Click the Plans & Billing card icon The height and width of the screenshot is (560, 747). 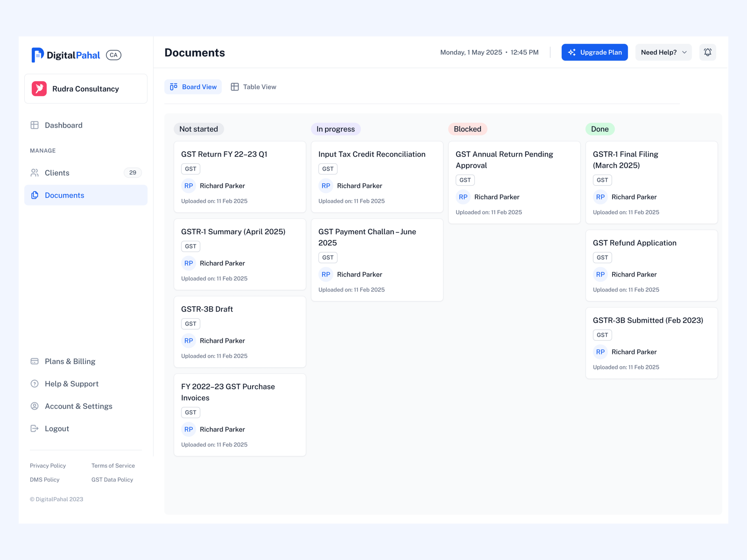[x=35, y=361]
